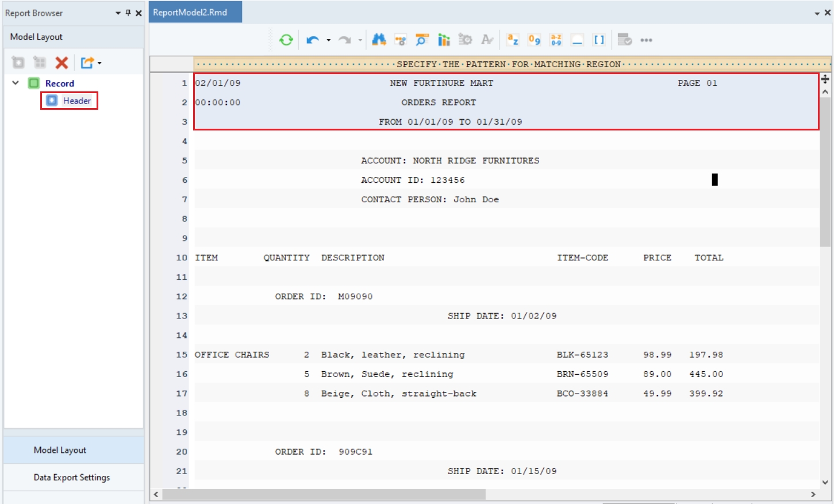Click the bar chart statistics icon
This screenshot has height=504, width=834.
coord(444,40)
